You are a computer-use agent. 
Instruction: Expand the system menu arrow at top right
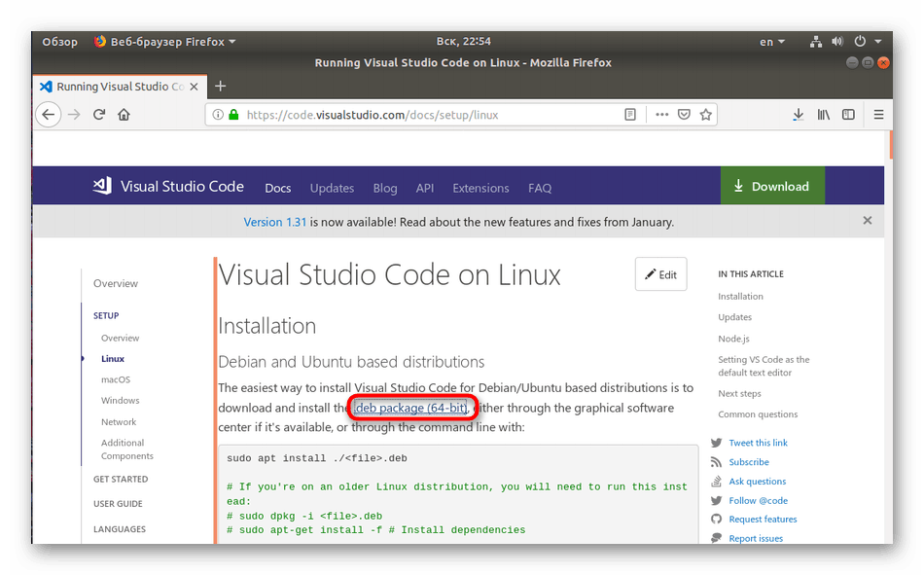878,42
